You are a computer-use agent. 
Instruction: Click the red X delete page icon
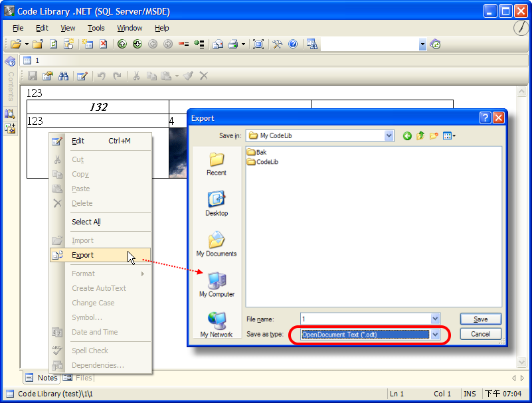(x=103, y=44)
